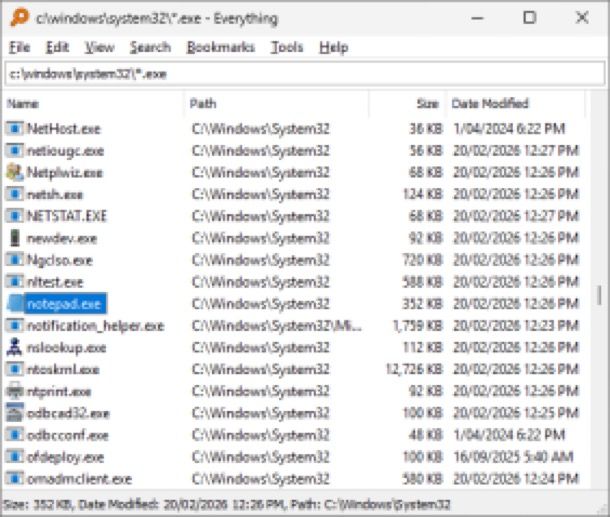Screen dimensions: 610x517
Task: Click the 124 KB size of netsh.exe
Action: 422,194
